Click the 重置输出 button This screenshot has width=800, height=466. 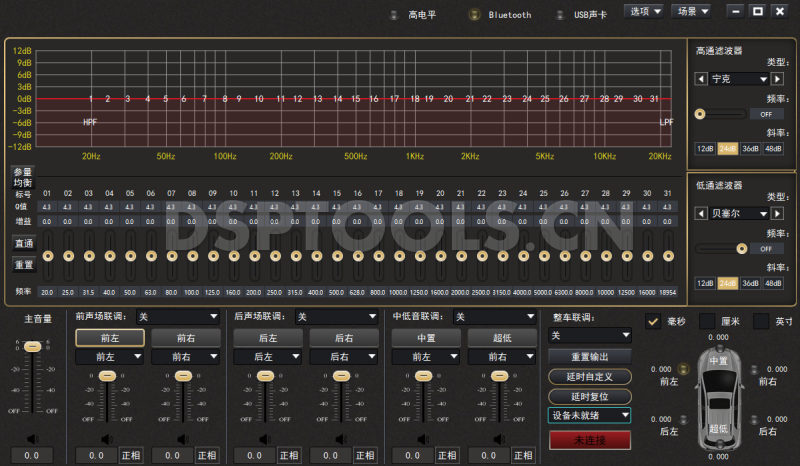[x=590, y=357]
